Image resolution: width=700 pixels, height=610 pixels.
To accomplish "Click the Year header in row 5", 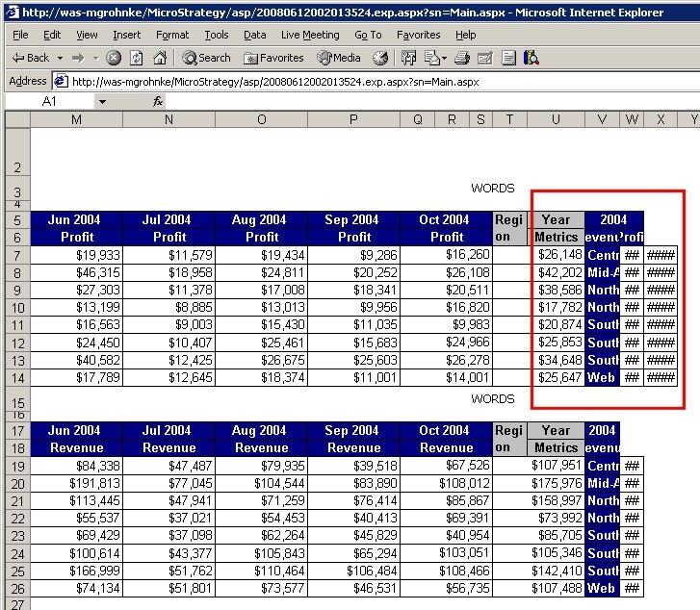I will point(556,219).
